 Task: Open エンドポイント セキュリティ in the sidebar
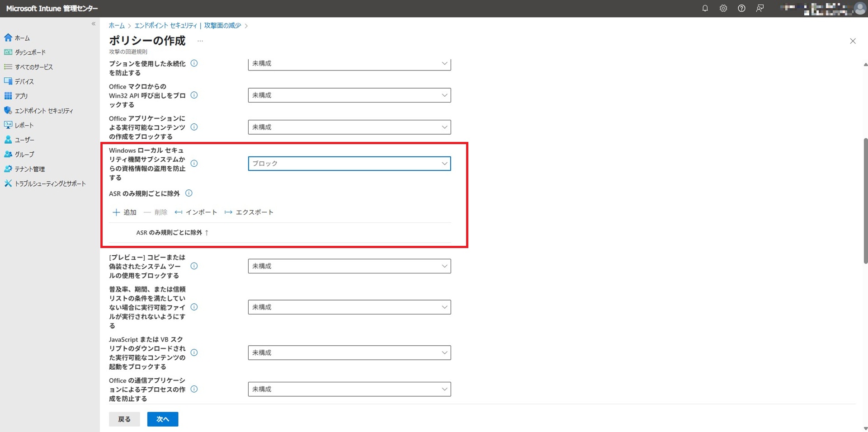click(x=43, y=111)
